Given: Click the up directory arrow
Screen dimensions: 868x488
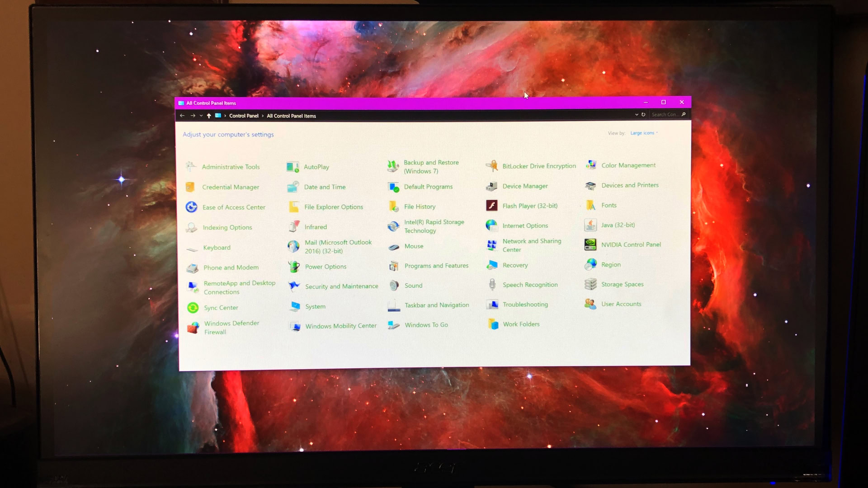Looking at the screenshot, I should (x=209, y=115).
